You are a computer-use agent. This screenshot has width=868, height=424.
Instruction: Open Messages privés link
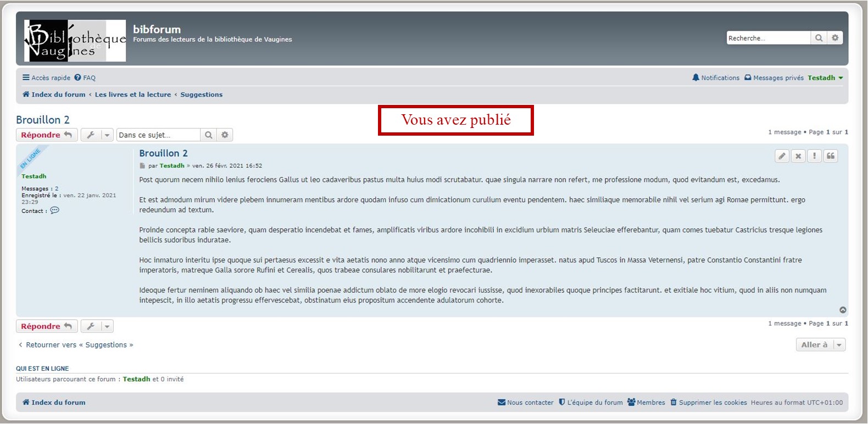[x=774, y=78]
